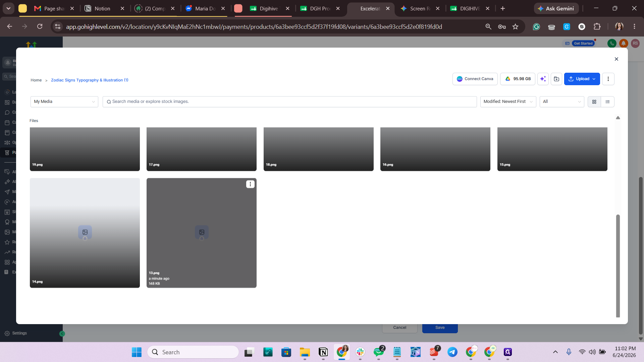Focus the Search media input field
644x362 pixels.
pos(289,102)
